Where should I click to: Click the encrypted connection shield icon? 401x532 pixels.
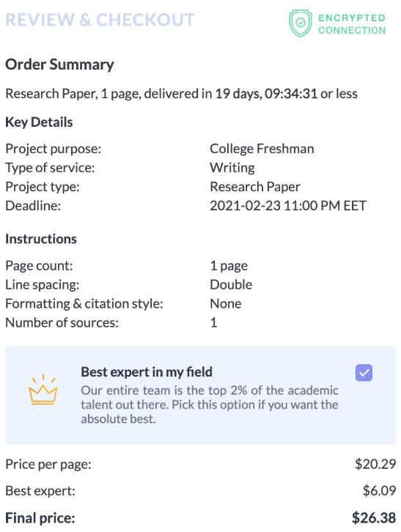click(x=300, y=23)
